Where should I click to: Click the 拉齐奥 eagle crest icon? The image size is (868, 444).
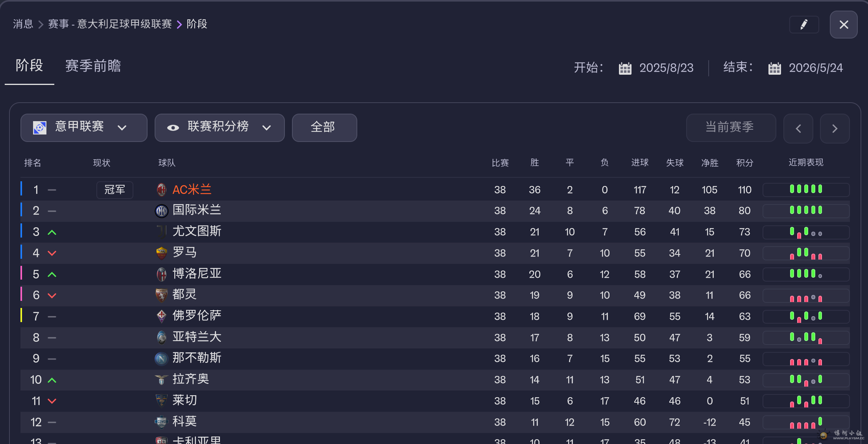click(161, 380)
